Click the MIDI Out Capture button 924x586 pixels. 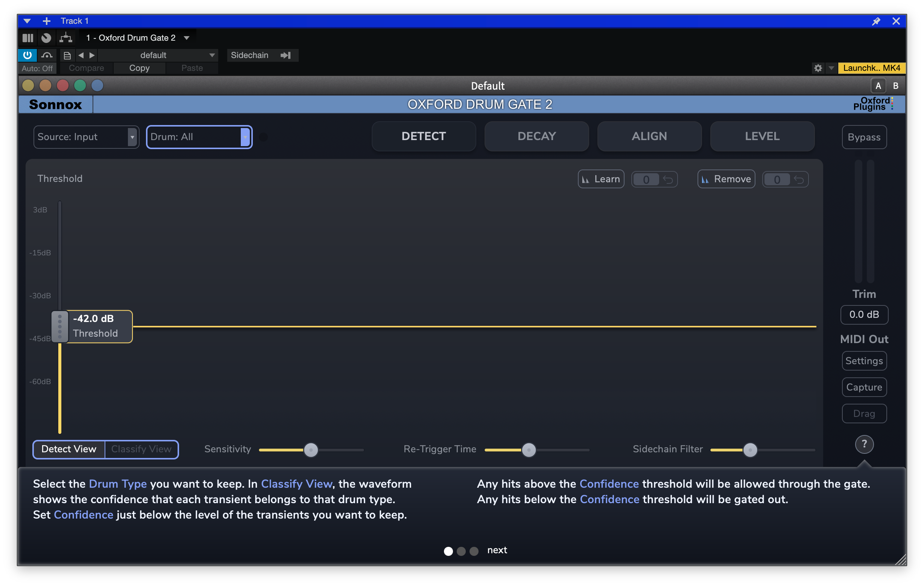coord(864,387)
